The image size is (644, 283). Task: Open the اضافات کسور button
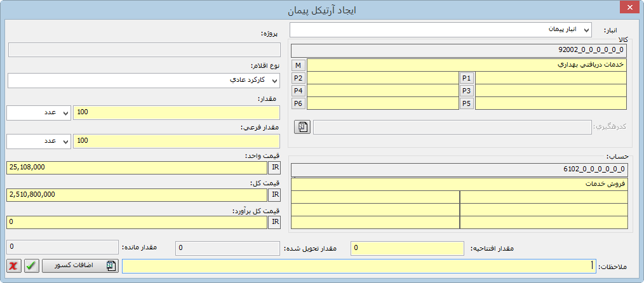[x=80, y=266]
